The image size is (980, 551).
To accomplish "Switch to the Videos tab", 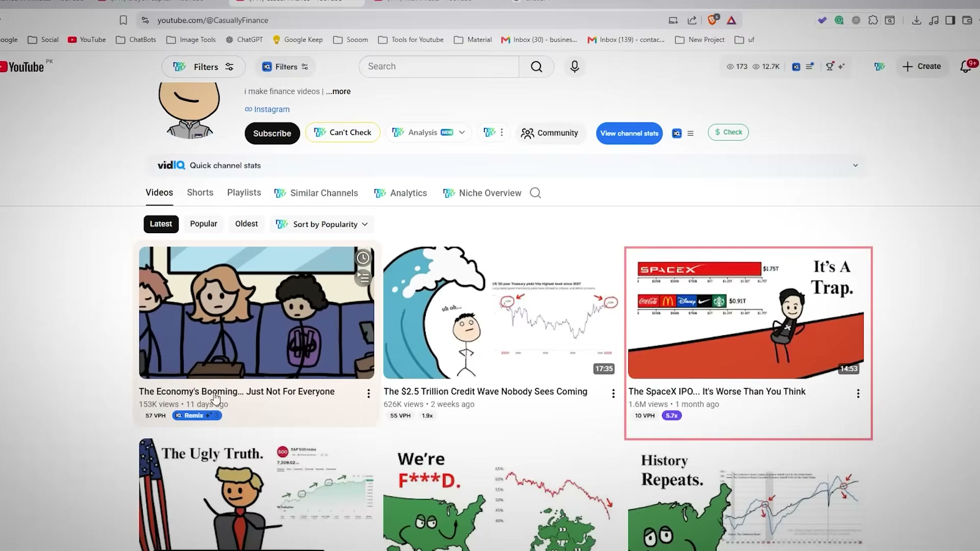I will 159,193.
